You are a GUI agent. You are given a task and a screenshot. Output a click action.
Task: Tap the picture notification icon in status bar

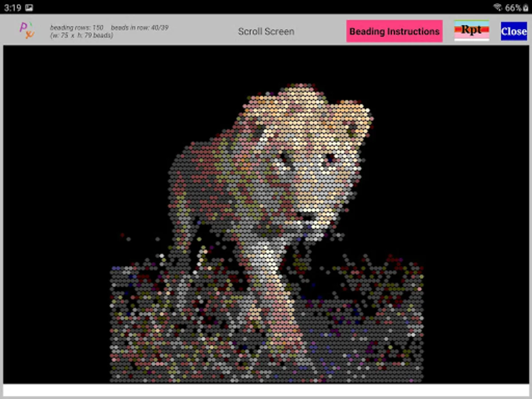point(29,8)
